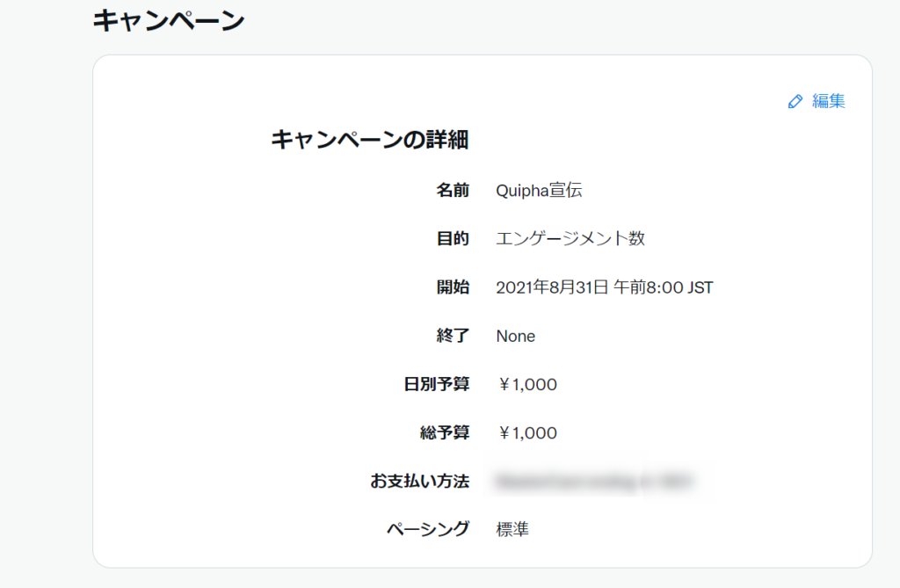
Task: Click the ペーシング label
Action: tap(428, 529)
